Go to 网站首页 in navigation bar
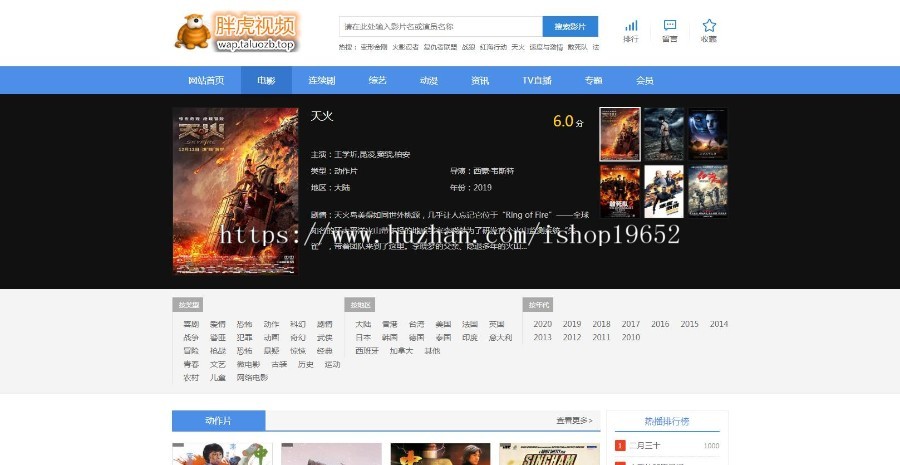This screenshot has width=900, height=465. pos(206,80)
